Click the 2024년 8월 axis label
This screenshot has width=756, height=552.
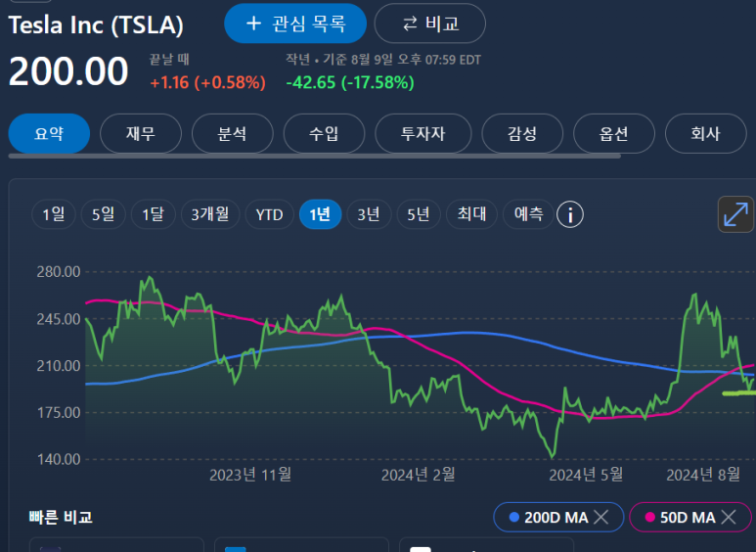(x=703, y=475)
